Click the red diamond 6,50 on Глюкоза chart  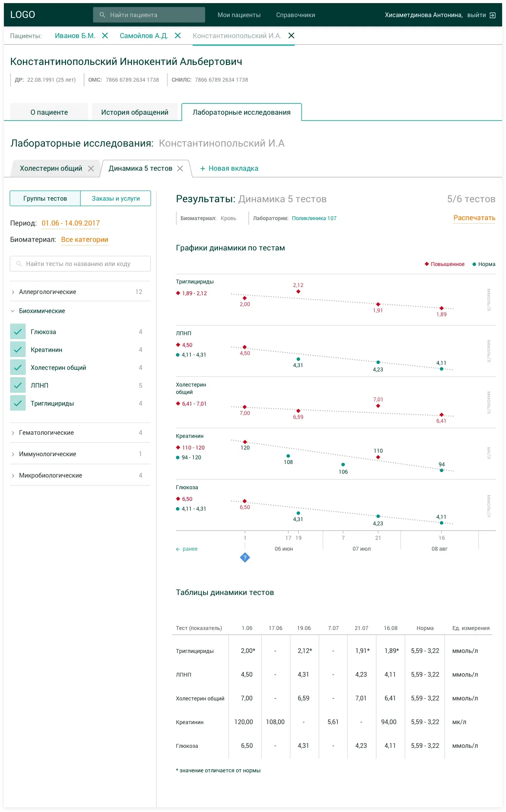244,501
